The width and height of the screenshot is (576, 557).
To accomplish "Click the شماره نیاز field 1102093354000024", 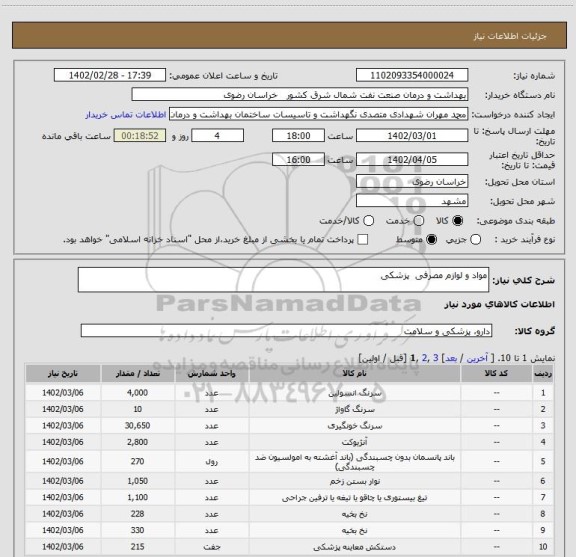I will (412, 75).
